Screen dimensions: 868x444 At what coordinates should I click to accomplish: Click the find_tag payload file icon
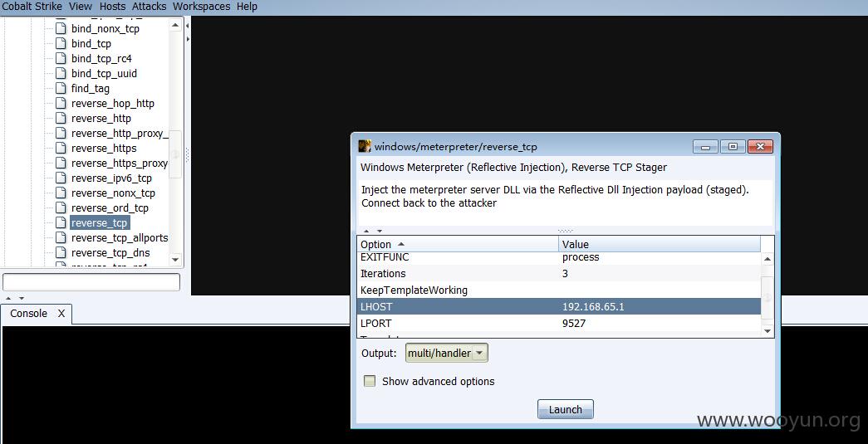[61, 89]
